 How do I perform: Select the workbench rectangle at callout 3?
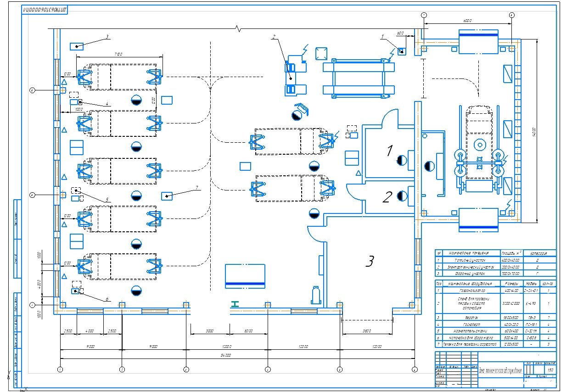(x=77, y=46)
